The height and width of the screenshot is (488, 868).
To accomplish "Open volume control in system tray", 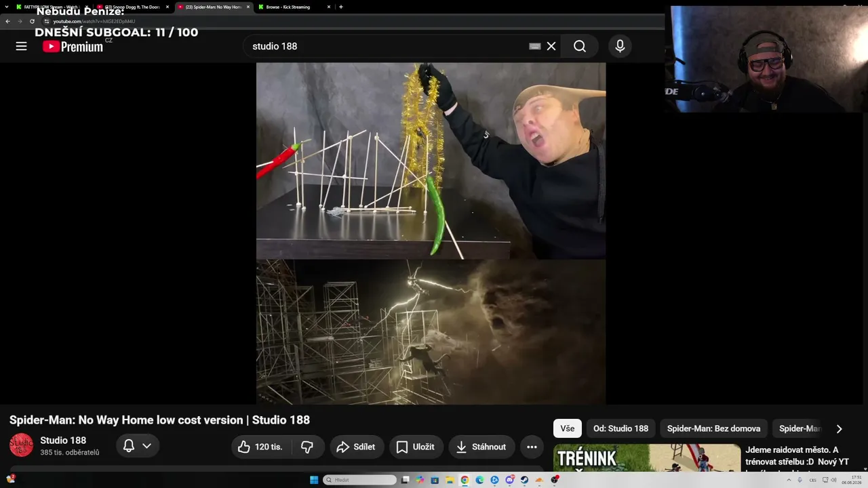I will [833, 480].
